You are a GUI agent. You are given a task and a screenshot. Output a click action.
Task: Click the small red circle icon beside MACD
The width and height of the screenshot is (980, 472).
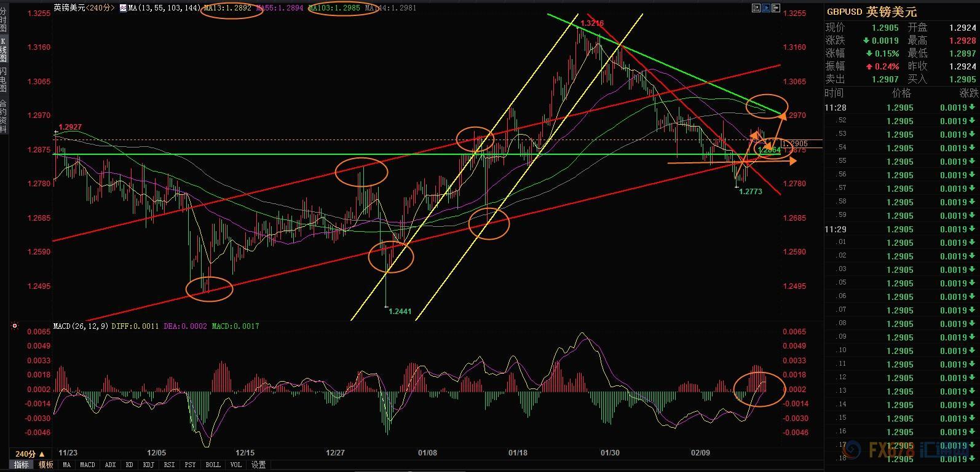coord(15,326)
